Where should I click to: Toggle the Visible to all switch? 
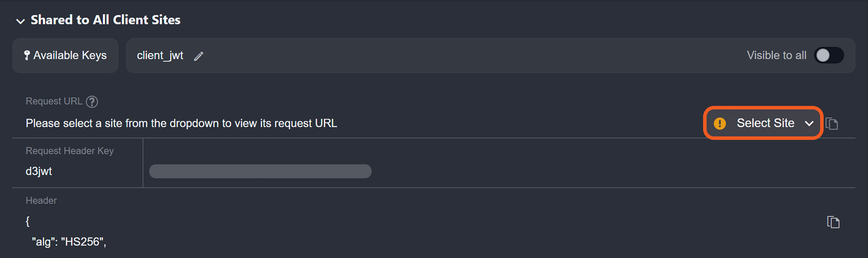pos(828,55)
